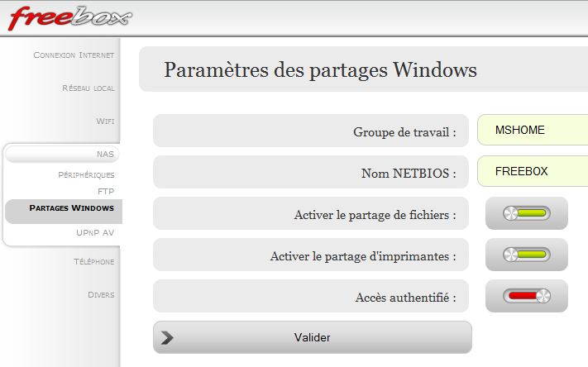
Task: Select Périphériques under NAS
Action: coord(86,175)
